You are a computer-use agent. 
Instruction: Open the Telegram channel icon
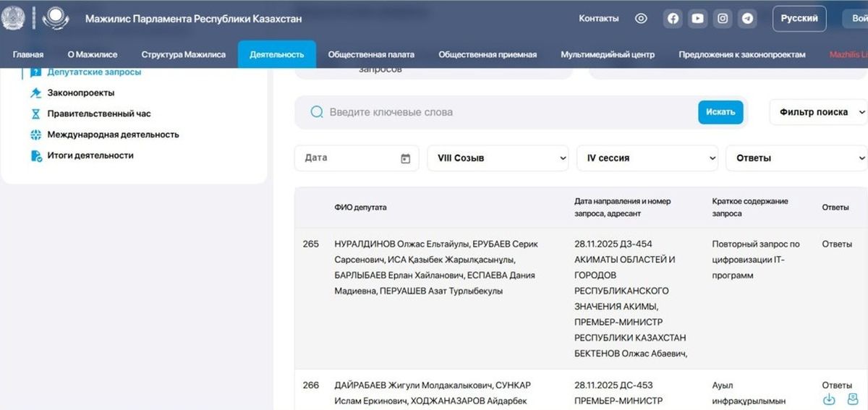click(x=746, y=19)
